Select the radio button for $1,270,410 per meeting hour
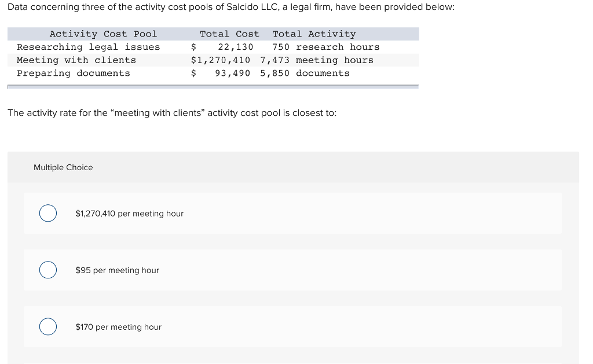The image size is (593, 364). (48, 213)
